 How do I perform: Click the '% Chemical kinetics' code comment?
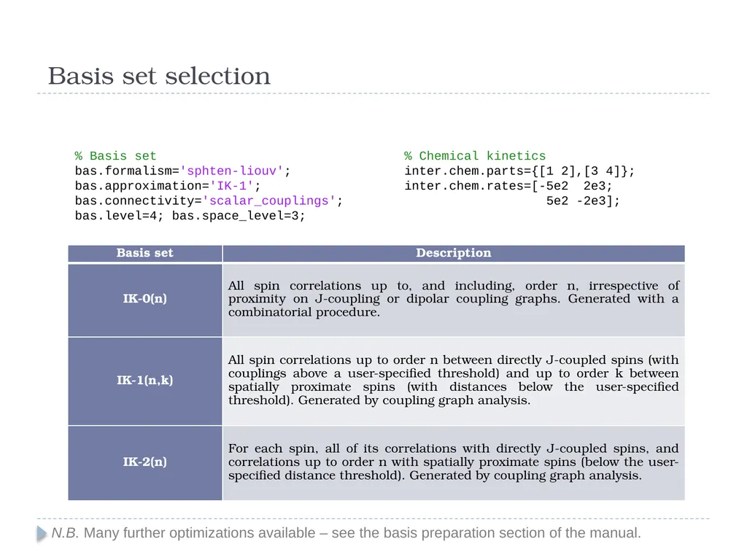click(475, 156)
